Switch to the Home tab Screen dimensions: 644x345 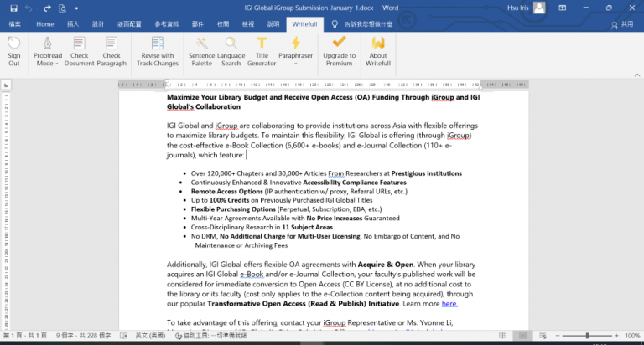[44, 24]
